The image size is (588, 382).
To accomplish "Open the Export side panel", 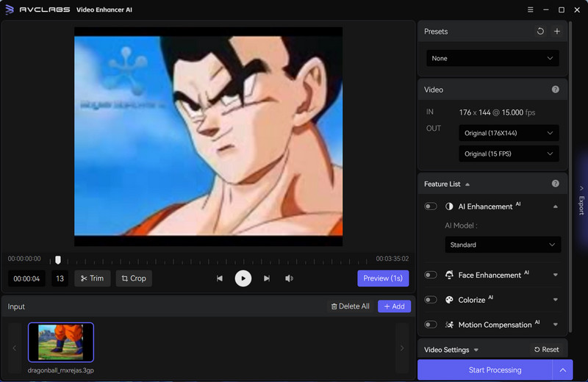I will (581, 201).
